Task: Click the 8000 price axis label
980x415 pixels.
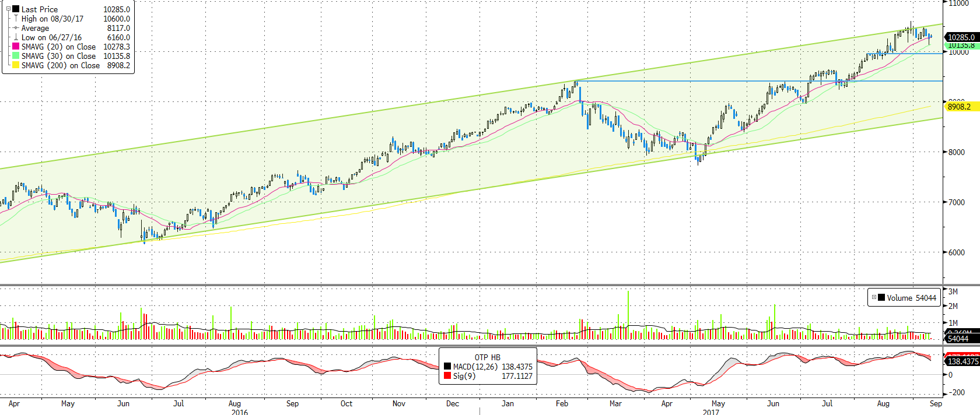Action: (957, 152)
